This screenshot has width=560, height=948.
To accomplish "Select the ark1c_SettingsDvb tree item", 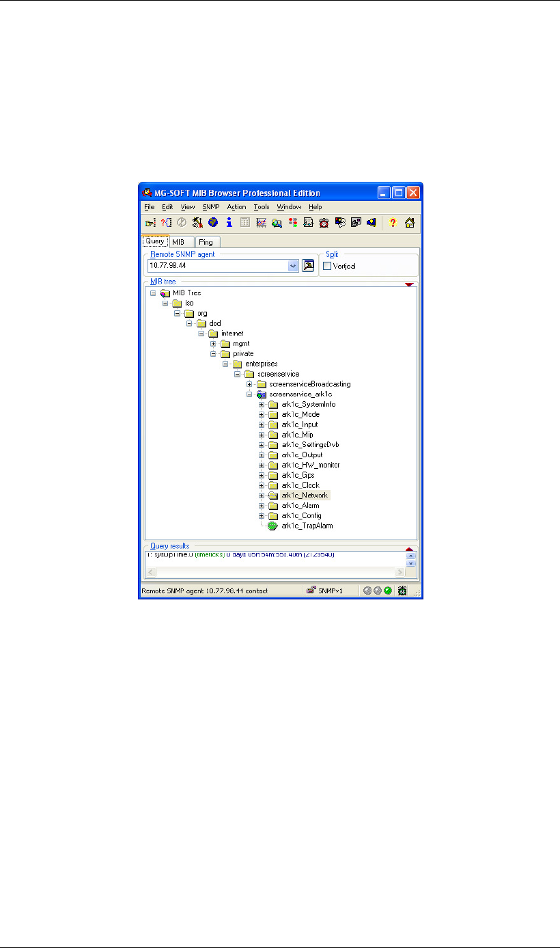I will point(310,445).
